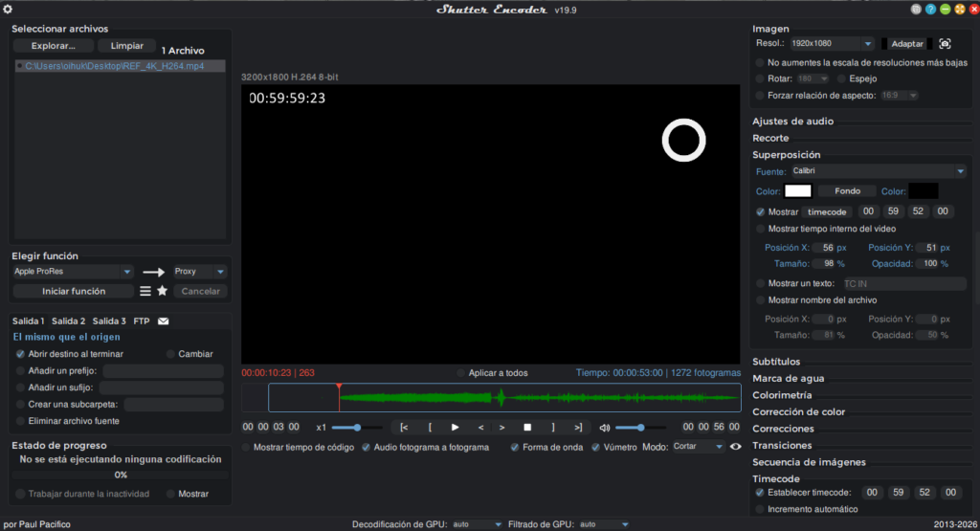Open the help question mark icon
The width and height of the screenshot is (980, 531).
pyautogui.click(x=930, y=10)
